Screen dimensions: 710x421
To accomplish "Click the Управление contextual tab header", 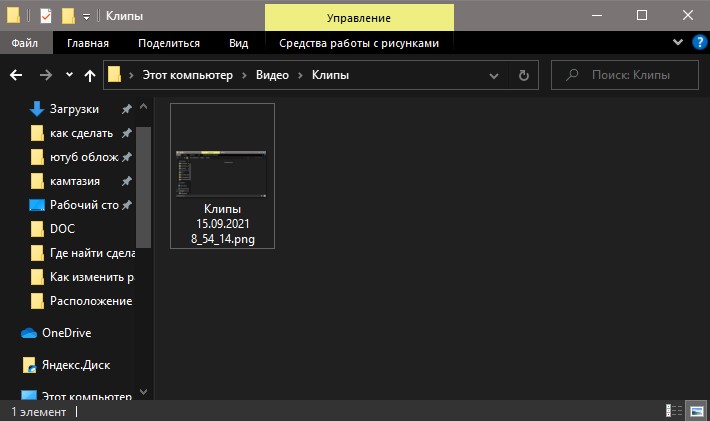I will (359, 18).
